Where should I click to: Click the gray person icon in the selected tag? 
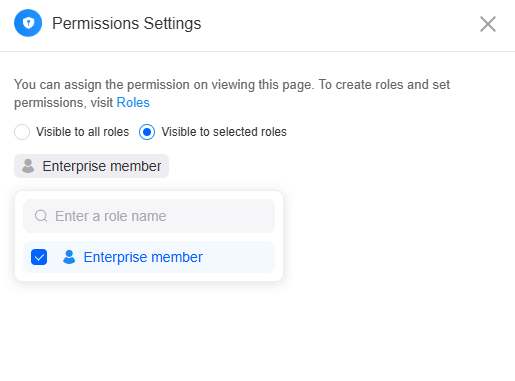28,166
